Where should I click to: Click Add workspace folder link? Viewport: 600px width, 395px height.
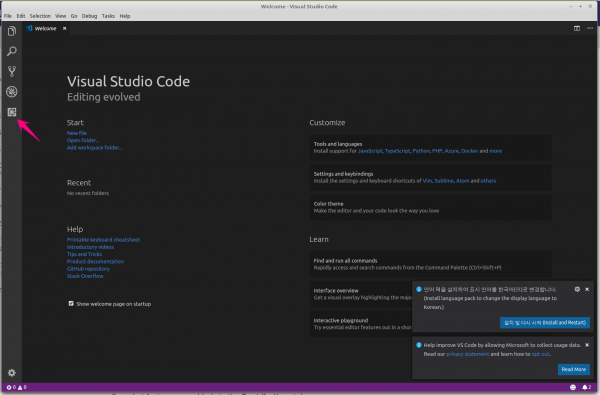(x=95, y=147)
